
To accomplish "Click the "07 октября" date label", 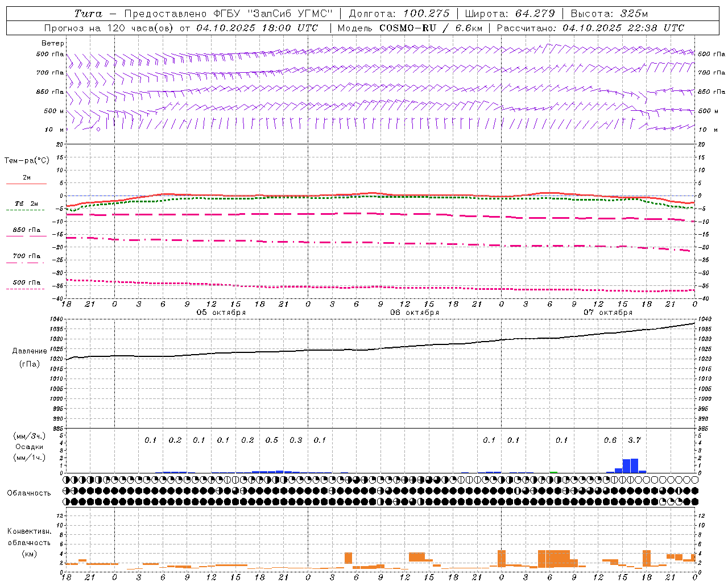I will click(x=608, y=313).
